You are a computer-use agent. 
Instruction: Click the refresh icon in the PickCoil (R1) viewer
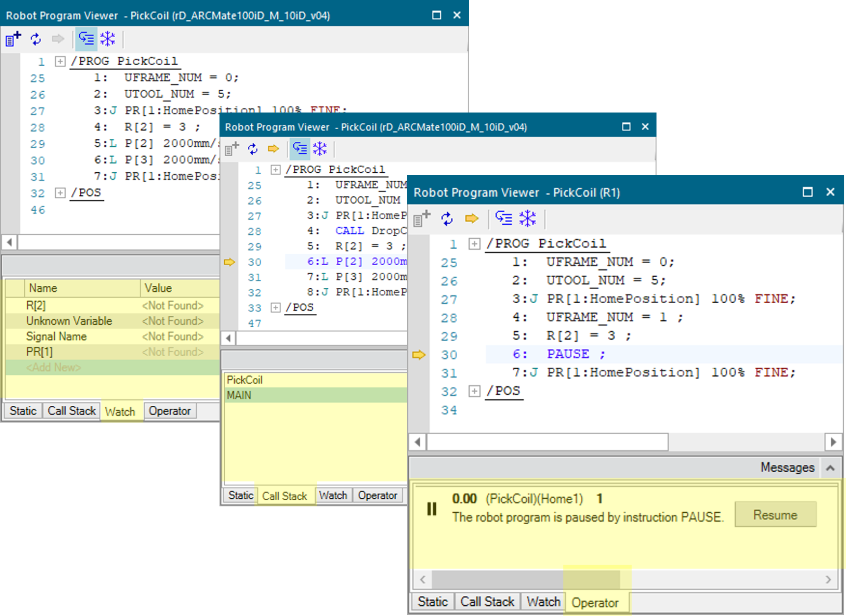tap(447, 219)
